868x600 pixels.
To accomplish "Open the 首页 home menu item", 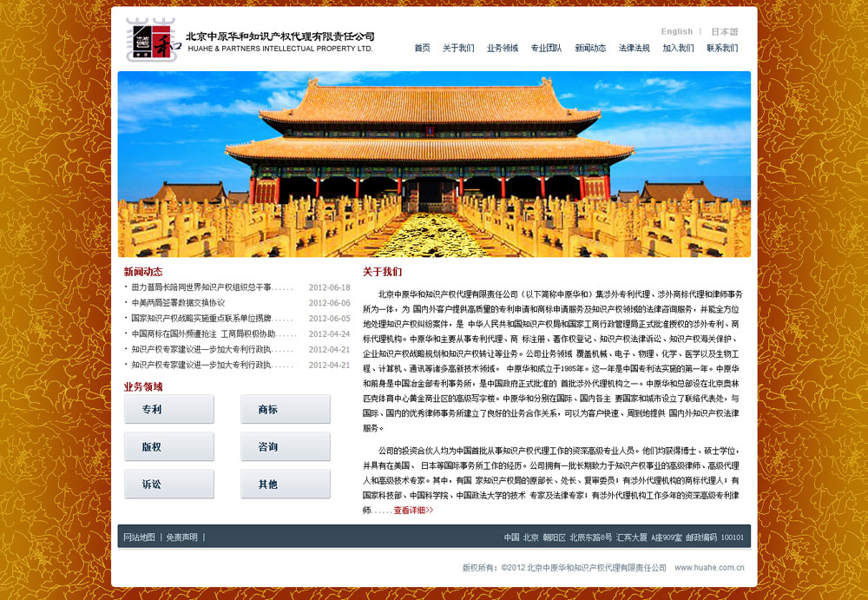I will pos(423,49).
